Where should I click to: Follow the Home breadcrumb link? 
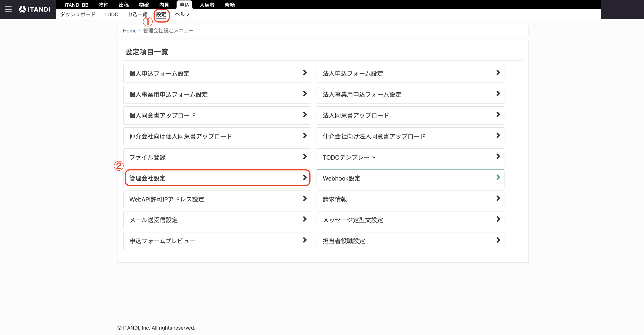(x=130, y=30)
